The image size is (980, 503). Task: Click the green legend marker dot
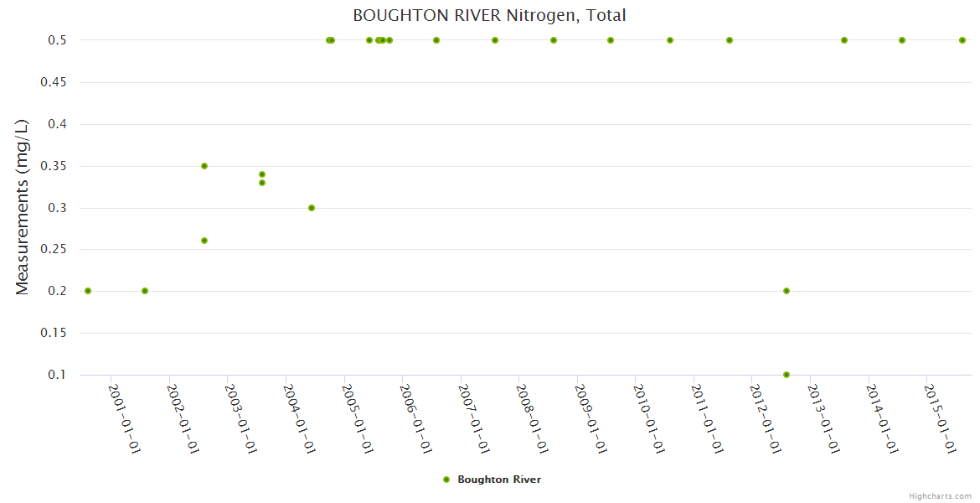coord(446,480)
